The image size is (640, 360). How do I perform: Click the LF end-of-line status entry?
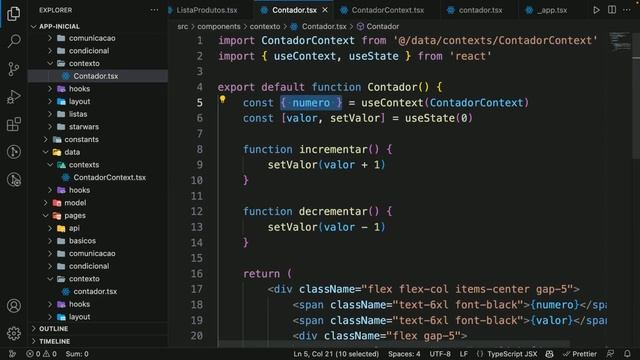pos(464,354)
